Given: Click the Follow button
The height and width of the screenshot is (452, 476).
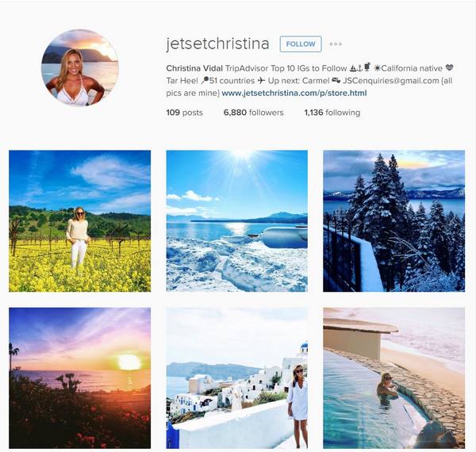Looking at the screenshot, I should 301,44.
